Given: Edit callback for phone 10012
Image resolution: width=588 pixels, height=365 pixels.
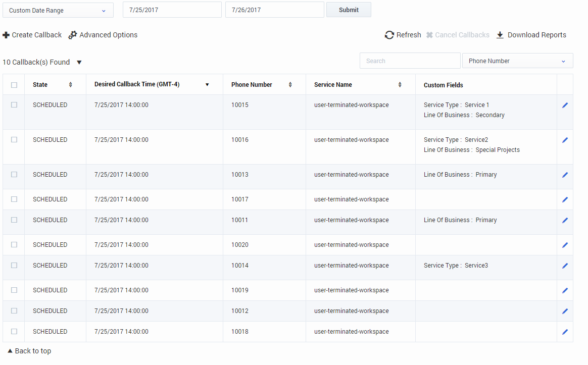Looking at the screenshot, I should 565,311.
